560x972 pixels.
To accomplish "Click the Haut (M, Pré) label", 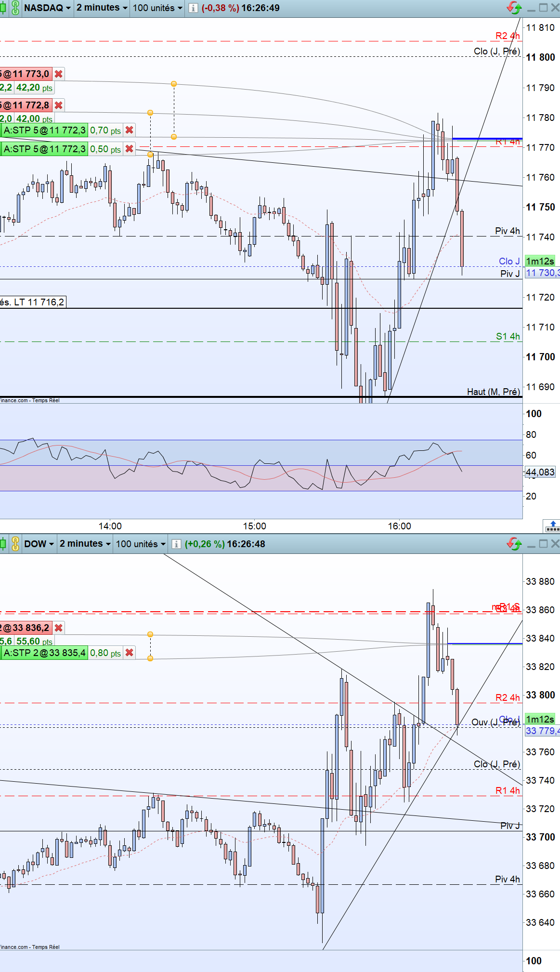I will point(494,392).
